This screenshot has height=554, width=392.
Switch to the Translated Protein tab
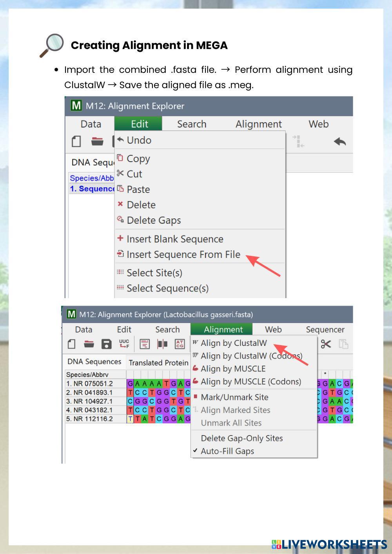[158, 362]
